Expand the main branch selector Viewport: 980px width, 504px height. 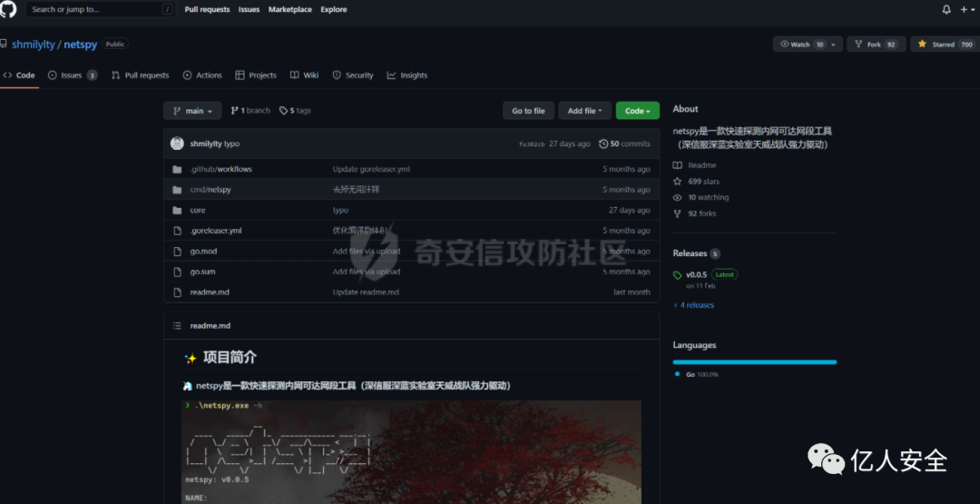click(x=192, y=111)
